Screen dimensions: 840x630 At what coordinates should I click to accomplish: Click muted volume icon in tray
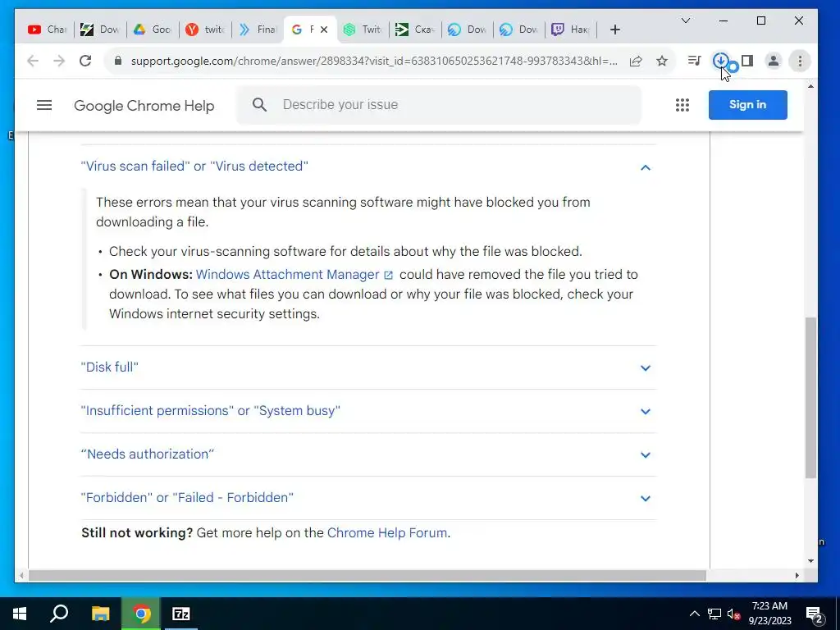(x=734, y=614)
